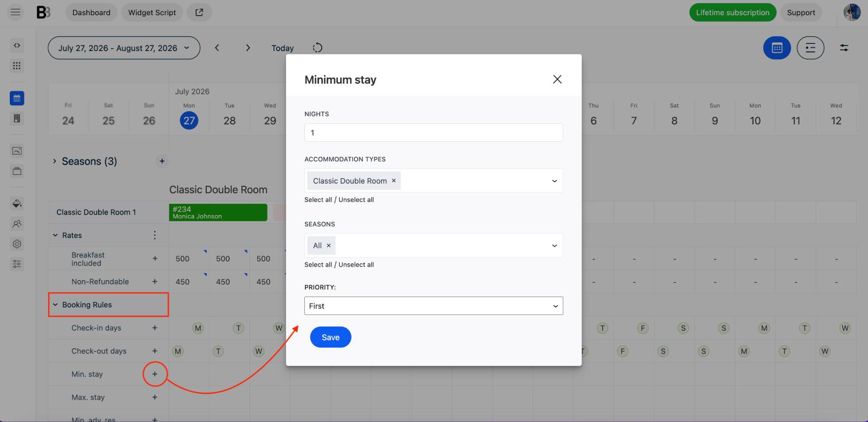Image resolution: width=868 pixels, height=422 pixels.
Task: Select all accommodation types
Action: pos(318,200)
